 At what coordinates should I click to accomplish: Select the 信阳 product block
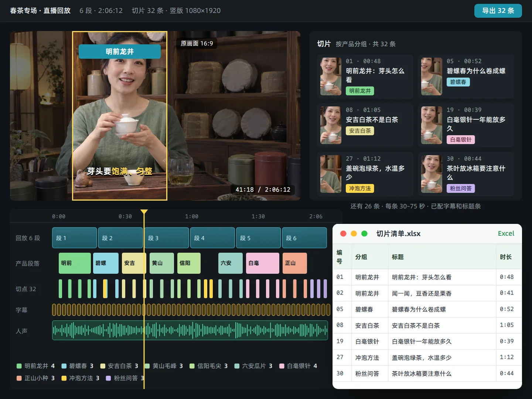pyautogui.click(x=189, y=263)
